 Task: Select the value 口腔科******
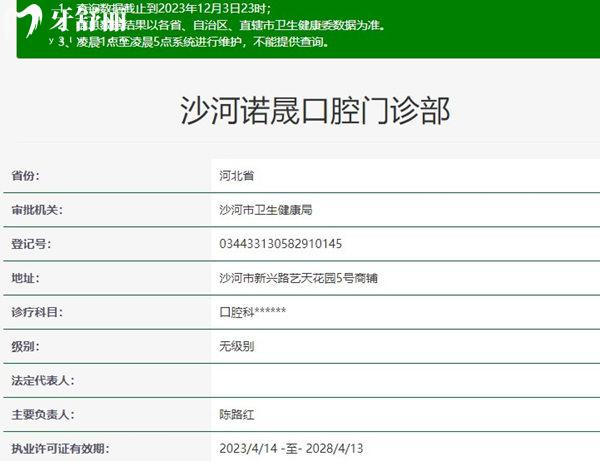(x=253, y=312)
